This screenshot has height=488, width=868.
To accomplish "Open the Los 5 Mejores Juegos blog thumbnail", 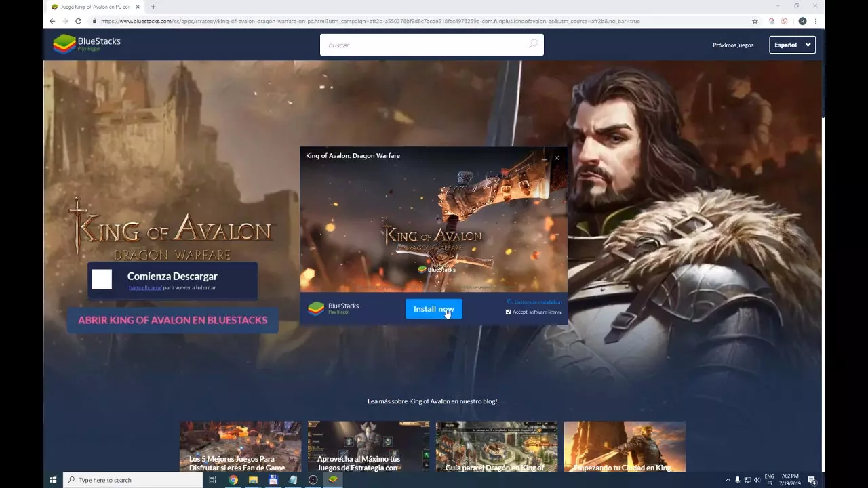I will [x=240, y=446].
